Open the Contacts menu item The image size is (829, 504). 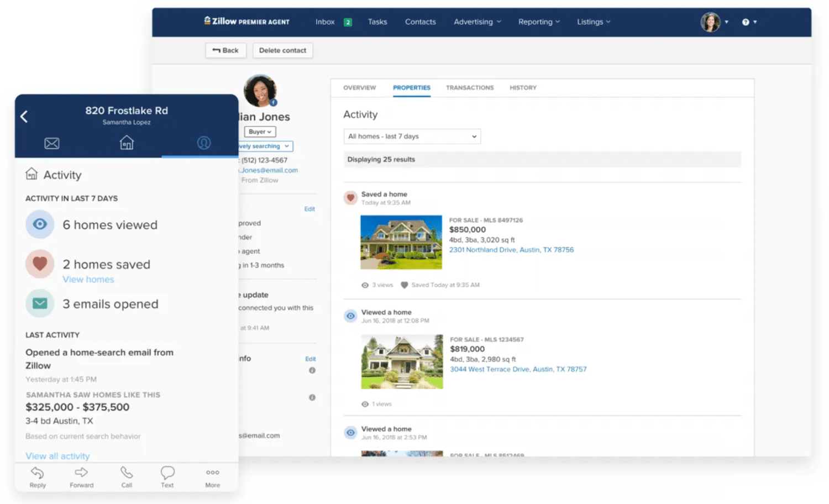pos(420,22)
